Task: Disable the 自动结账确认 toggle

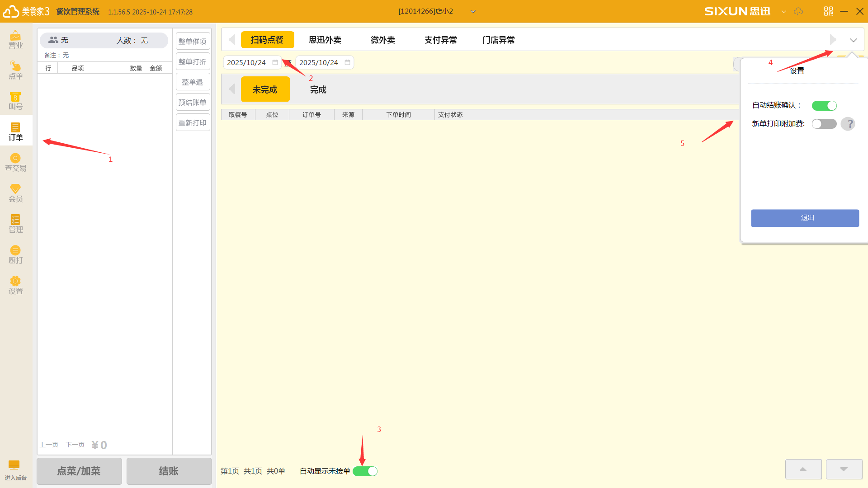Action: 824,106
